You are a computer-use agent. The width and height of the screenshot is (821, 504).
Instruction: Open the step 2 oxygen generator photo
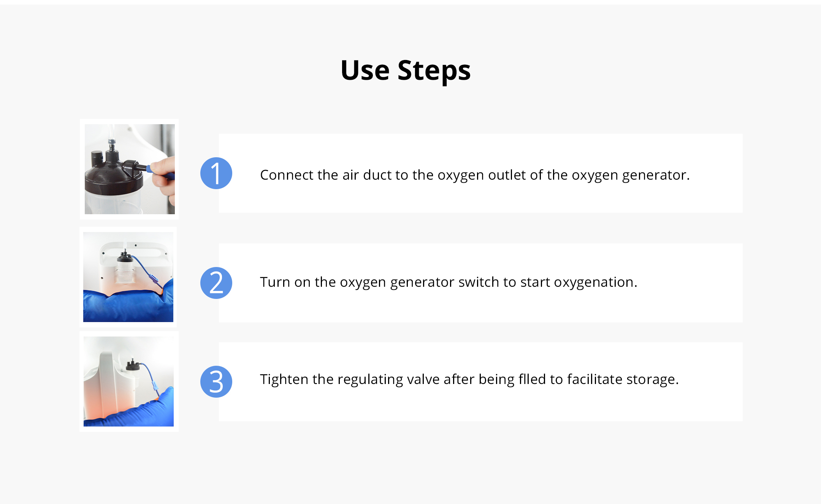click(128, 277)
